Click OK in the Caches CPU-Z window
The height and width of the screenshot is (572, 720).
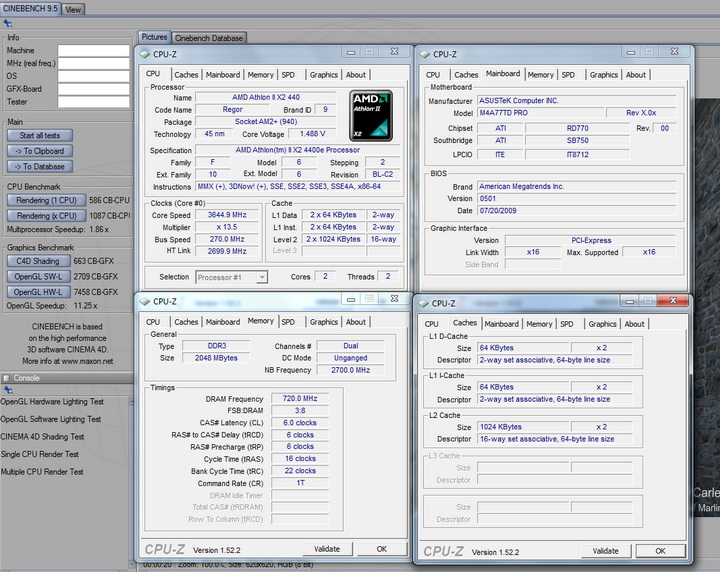point(660,550)
